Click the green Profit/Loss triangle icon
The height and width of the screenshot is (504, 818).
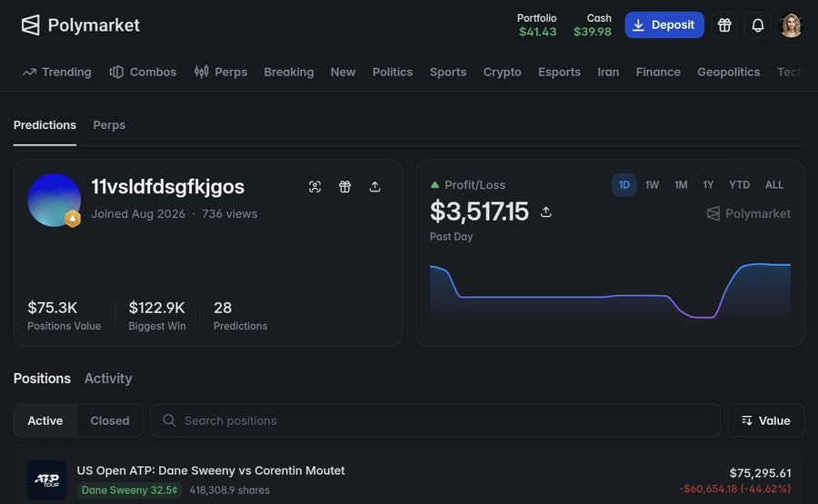(434, 184)
